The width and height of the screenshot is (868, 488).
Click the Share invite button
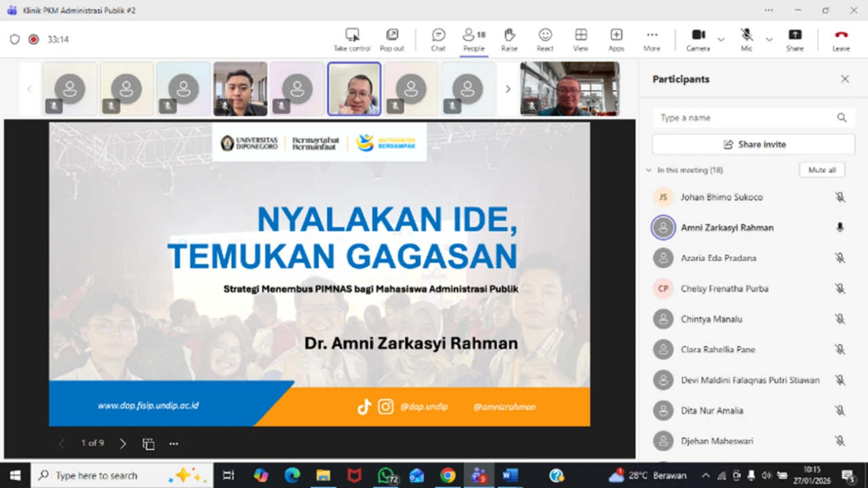[x=753, y=144]
